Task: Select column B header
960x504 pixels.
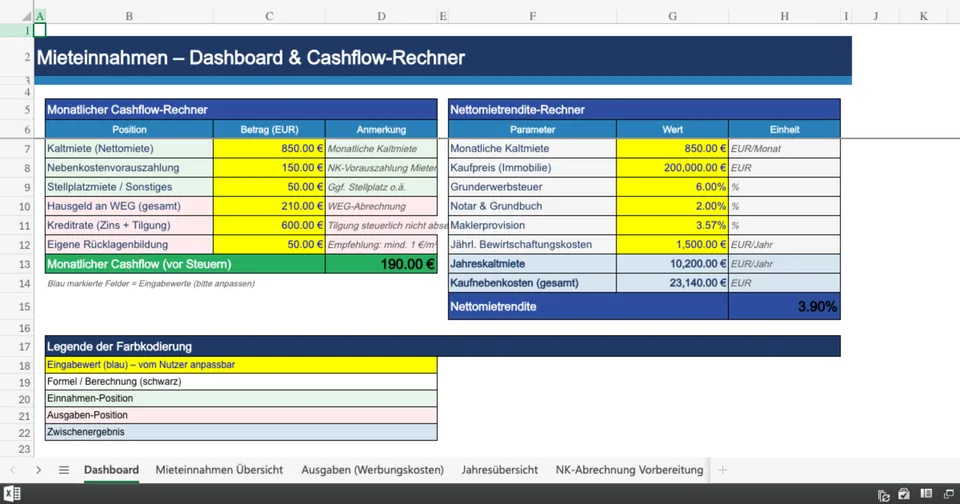Action: click(129, 17)
